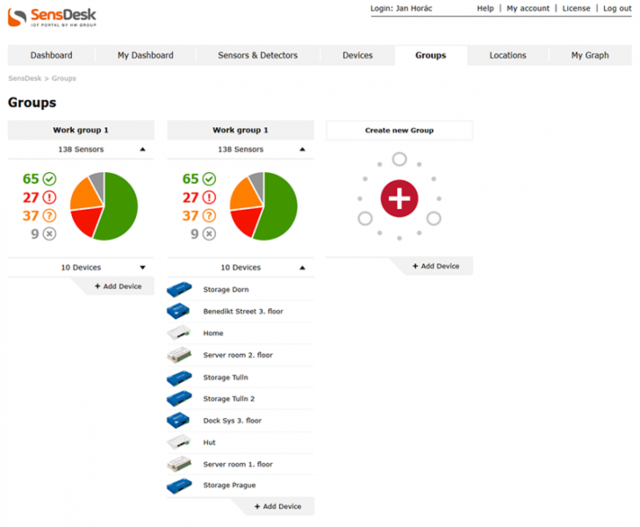Click the Hut device icon
Screen dimensions: 640x527
pos(180,442)
